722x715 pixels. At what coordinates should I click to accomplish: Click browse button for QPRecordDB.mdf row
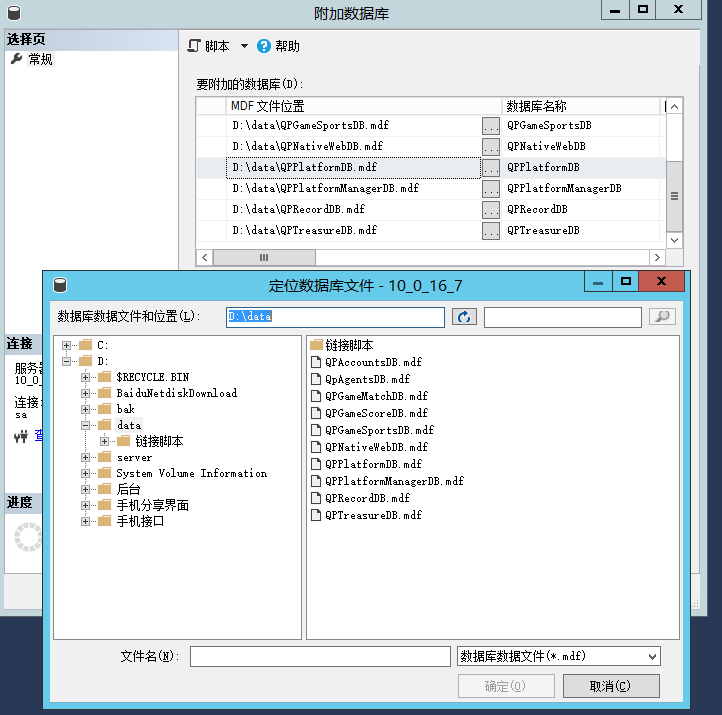click(x=491, y=209)
